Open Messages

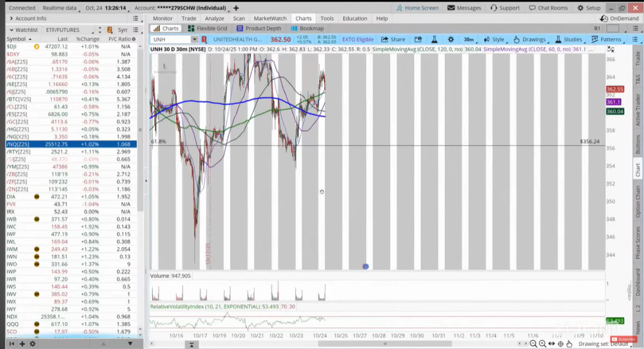[464, 8]
